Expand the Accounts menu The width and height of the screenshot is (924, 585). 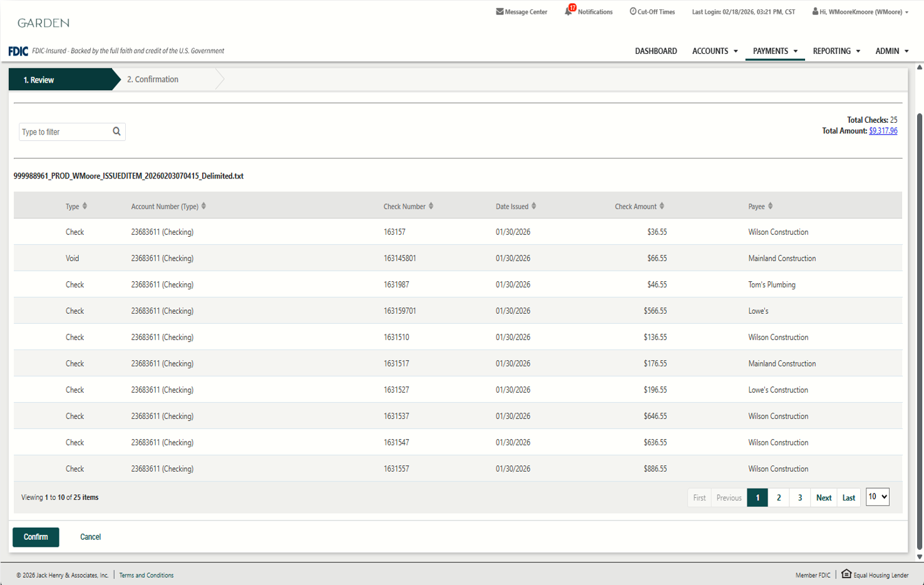pos(715,51)
